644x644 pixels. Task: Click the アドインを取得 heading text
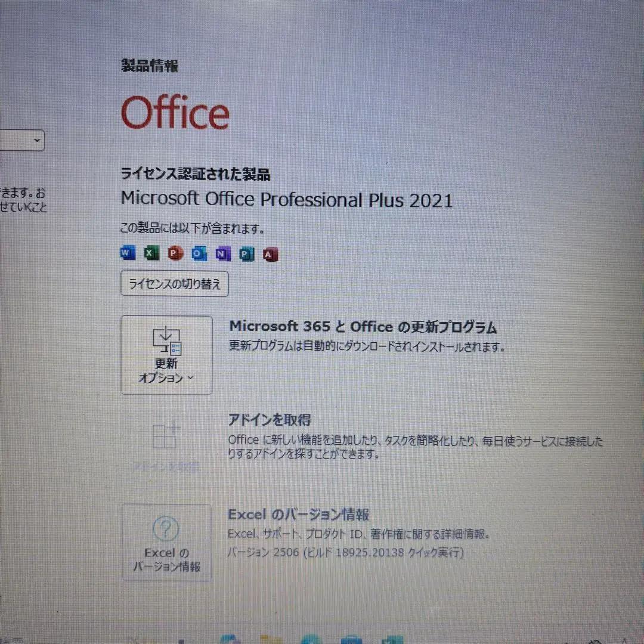270,420
